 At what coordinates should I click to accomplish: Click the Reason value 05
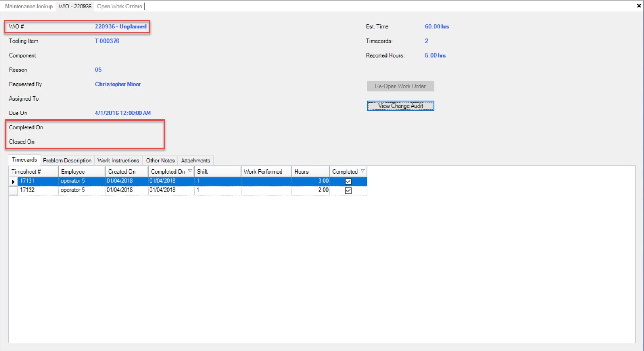click(98, 70)
